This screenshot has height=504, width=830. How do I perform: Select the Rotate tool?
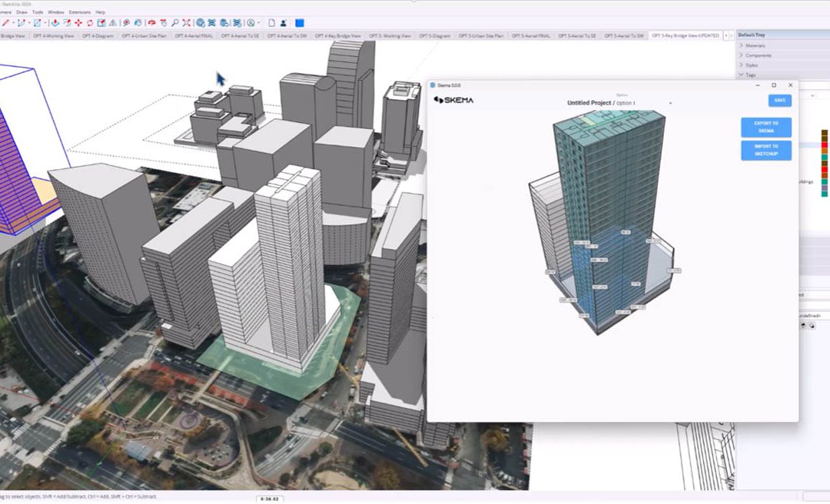(x=90, y=23)
